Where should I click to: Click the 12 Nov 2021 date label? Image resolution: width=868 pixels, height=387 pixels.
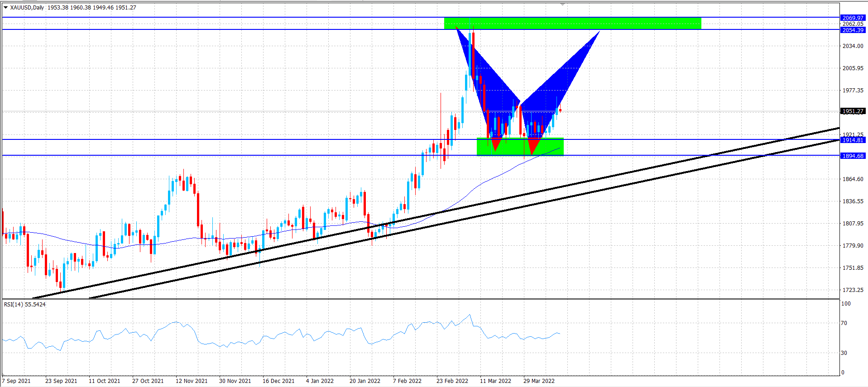point(192,381)
